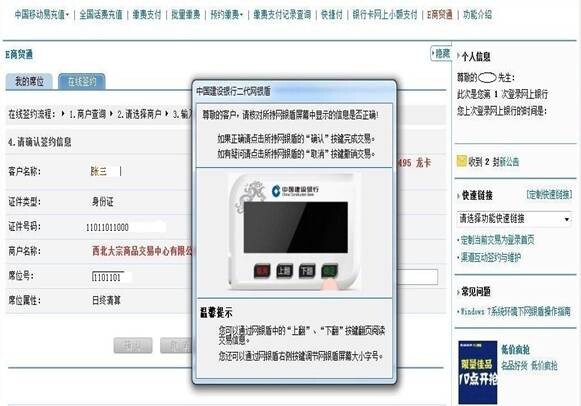Click the red cancel key on USB shield

262,271
